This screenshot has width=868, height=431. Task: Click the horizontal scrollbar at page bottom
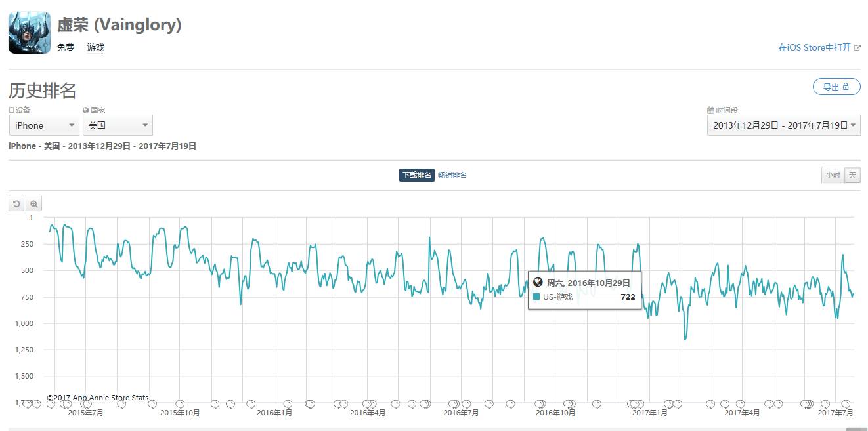coord(433,428)
